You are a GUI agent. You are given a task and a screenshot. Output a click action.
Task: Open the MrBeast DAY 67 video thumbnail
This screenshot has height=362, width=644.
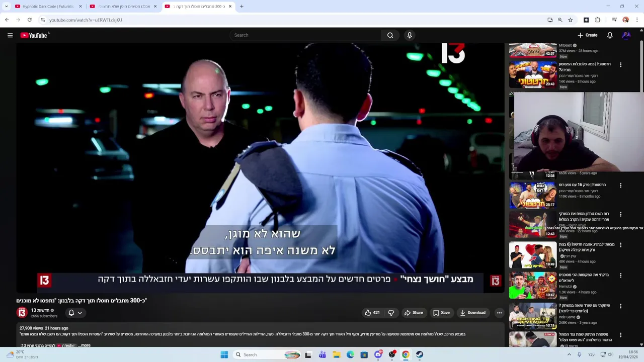click(533, 50)
